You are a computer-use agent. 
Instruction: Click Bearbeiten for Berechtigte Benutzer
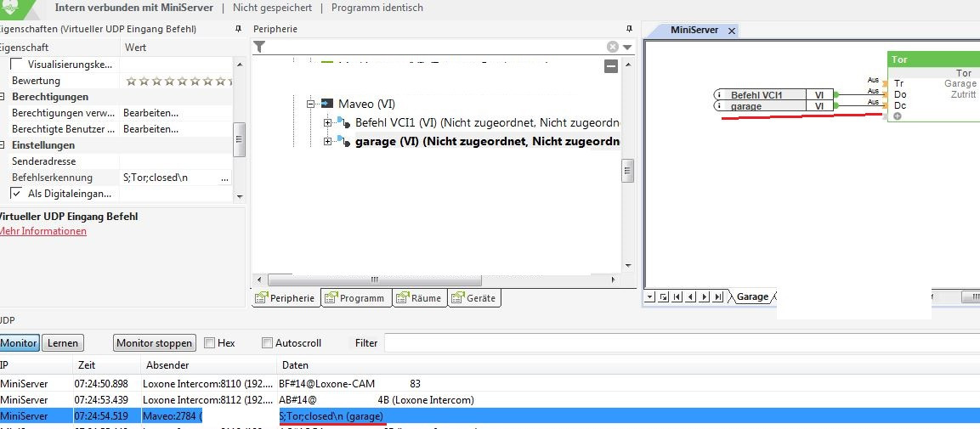150,129
